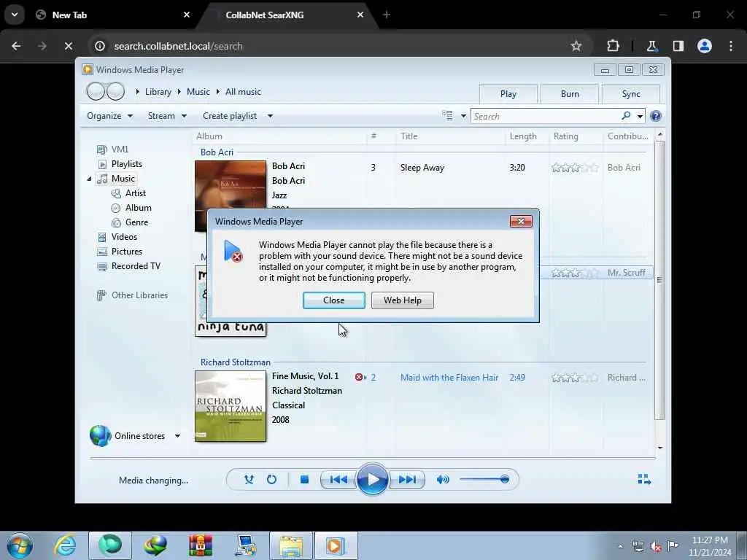
Task: Open the Windows Start menu
Action: pyautogui.click(x=20, y=545)
